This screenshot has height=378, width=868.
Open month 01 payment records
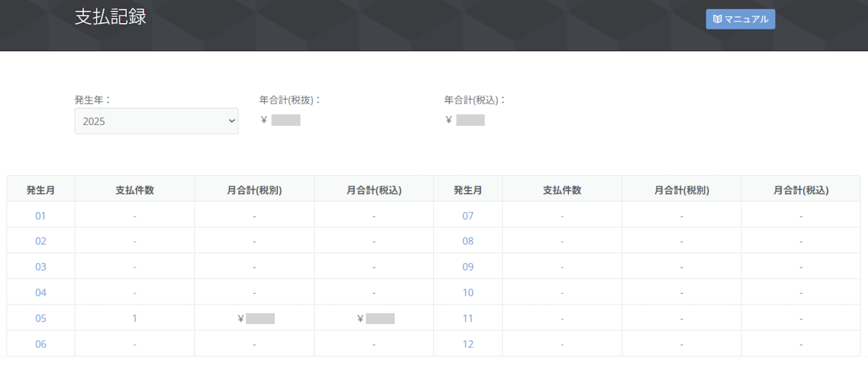(x=40, y=216)
